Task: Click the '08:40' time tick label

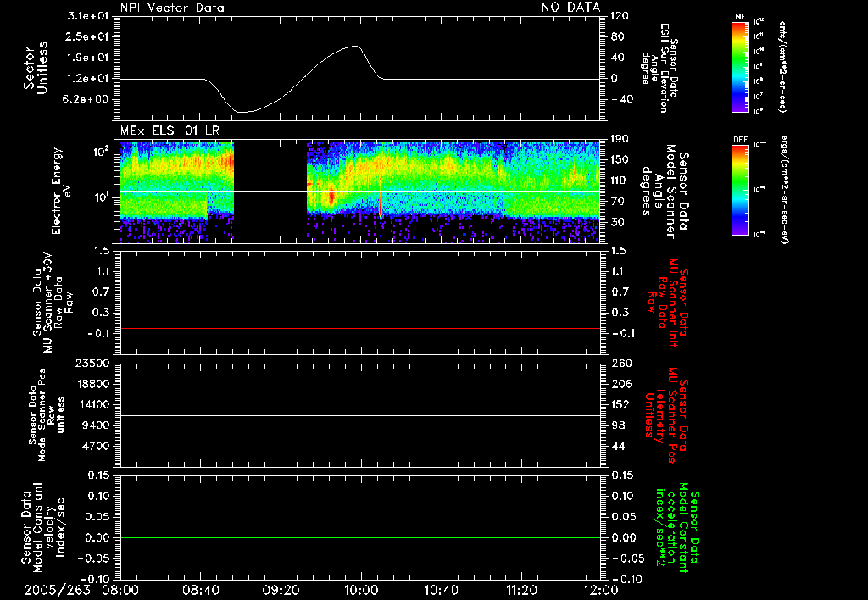Action: [x=201, y=590]
